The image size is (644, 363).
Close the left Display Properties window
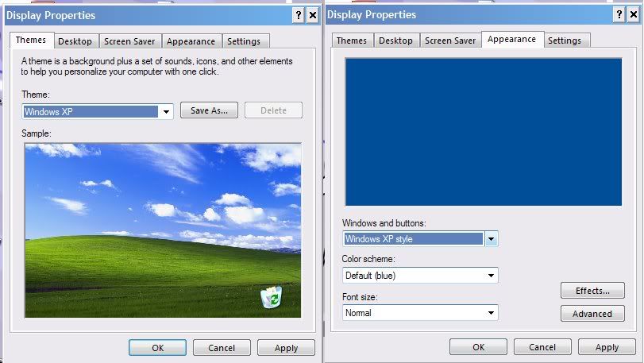click(313, 16)
